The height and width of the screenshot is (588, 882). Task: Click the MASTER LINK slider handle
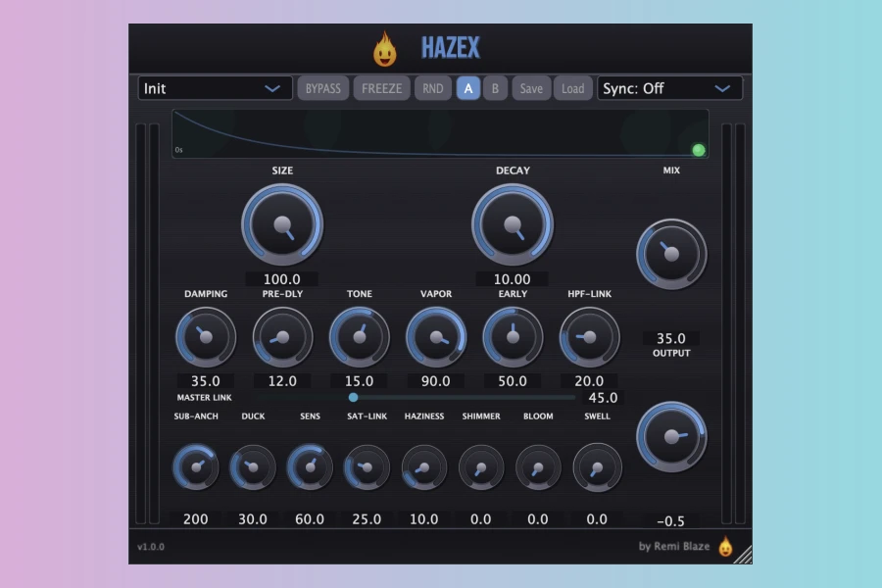pyautogui.click(x=353, y=397)
